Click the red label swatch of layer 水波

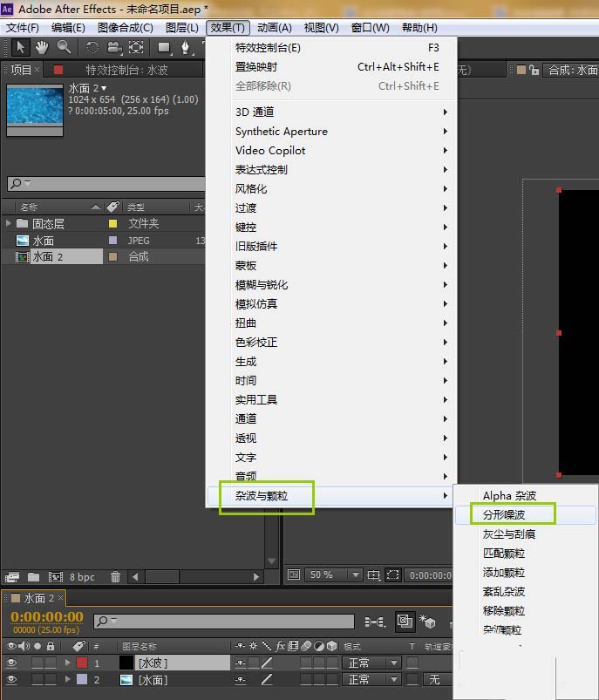click(x=82, y=663)
